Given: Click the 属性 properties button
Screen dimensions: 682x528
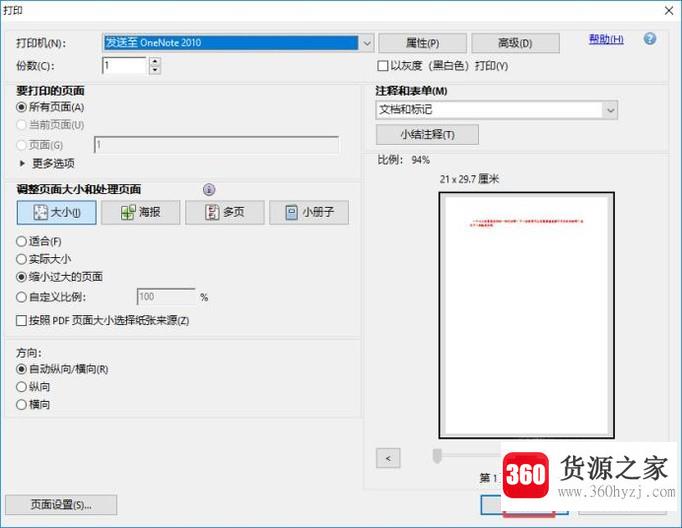Looking at the screenshot, I should point(422,43).
